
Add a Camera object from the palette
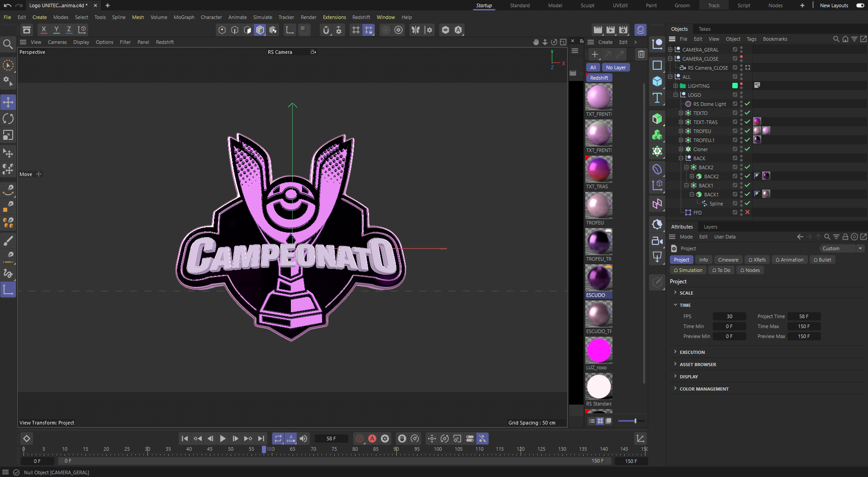pyautogui.click(x=657, y=241)
